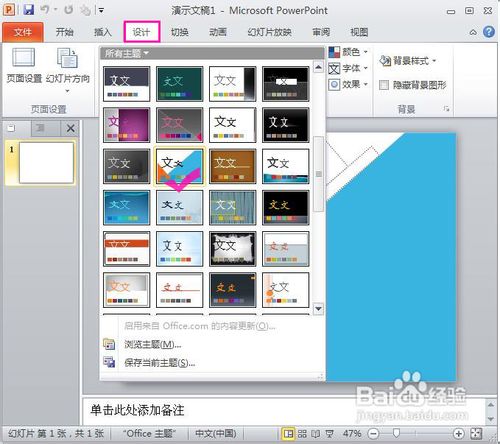Click the fit slide to window icon
The width and height of the screenshot is (500, 444).
(x=476, y=434)
